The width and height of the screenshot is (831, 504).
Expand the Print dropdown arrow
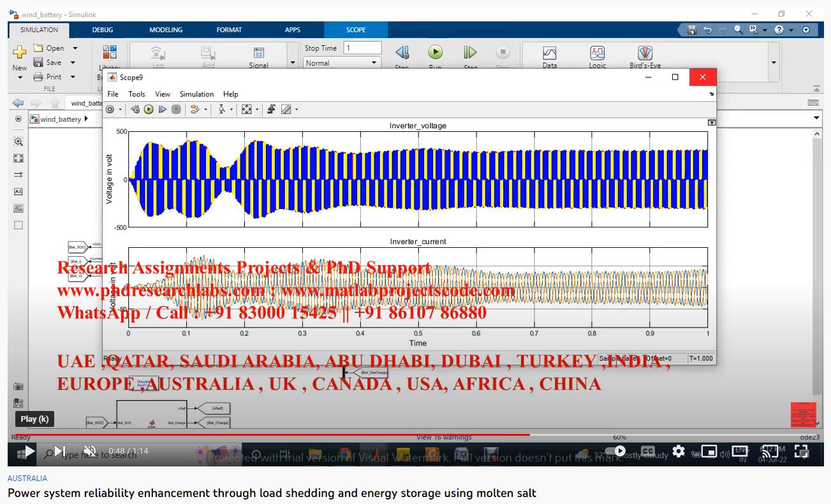click(73, 76)
